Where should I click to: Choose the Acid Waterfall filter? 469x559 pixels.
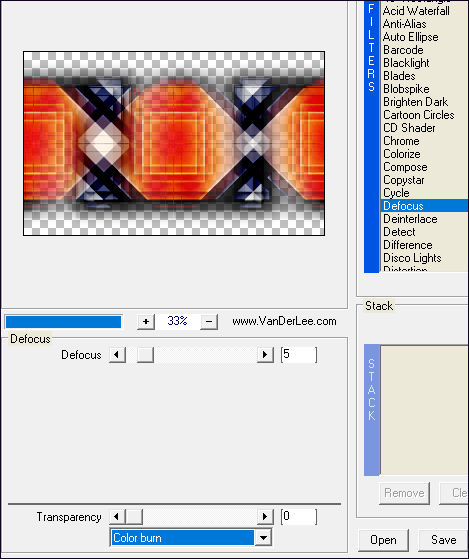[416, 11]
